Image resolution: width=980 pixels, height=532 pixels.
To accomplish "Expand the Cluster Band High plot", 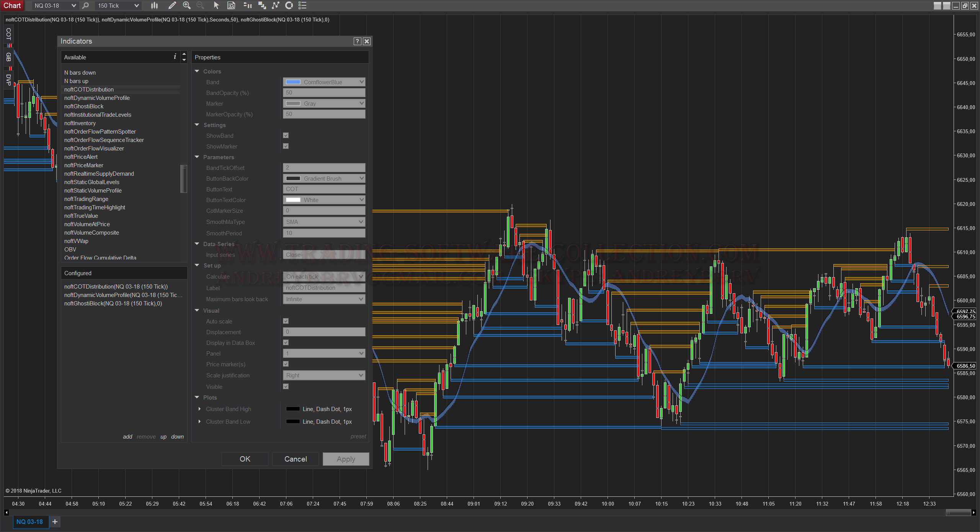I will coord(199,409).
